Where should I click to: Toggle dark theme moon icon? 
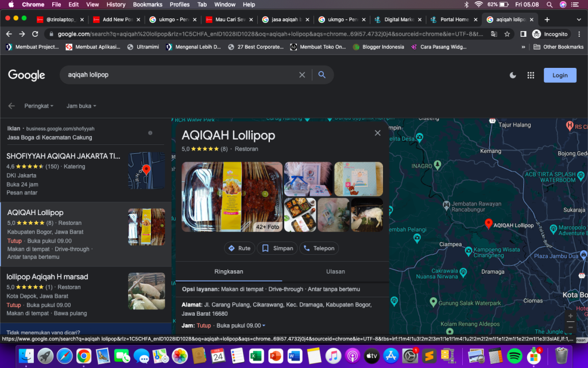[x=513, y=75]
